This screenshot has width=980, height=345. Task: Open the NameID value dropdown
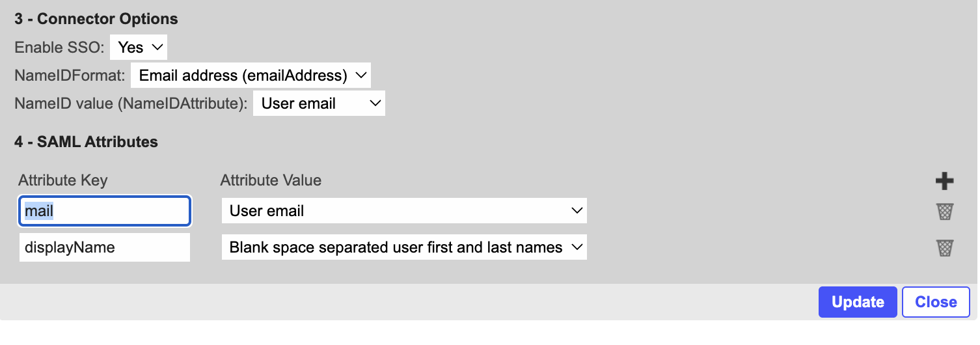point(319,103)
